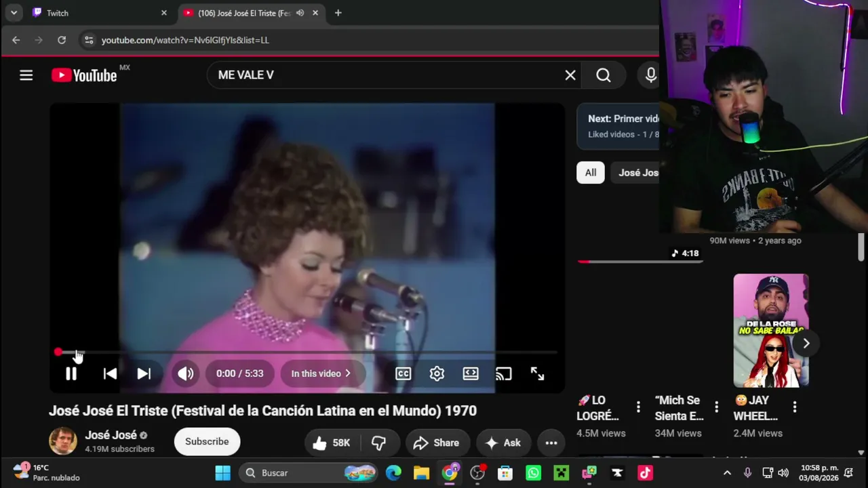868x488 pixels.
Task: Switch to the Twitch browser tab
Action: tap(98, 13)
